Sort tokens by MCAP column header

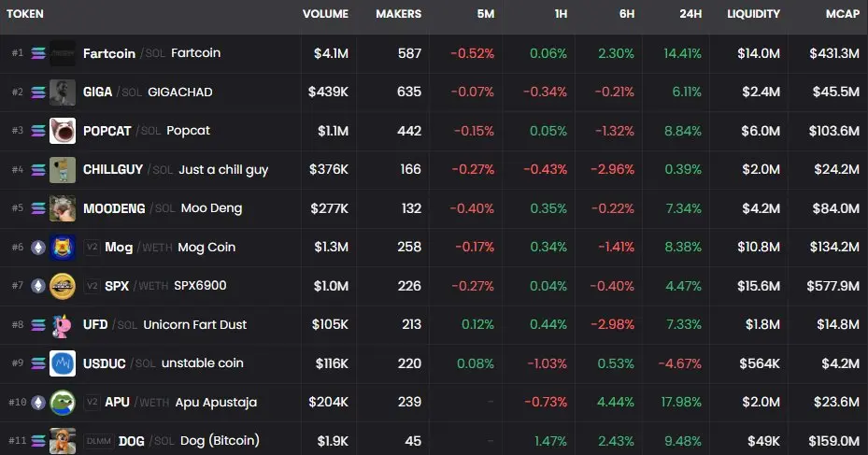click(x=840, y=14)
